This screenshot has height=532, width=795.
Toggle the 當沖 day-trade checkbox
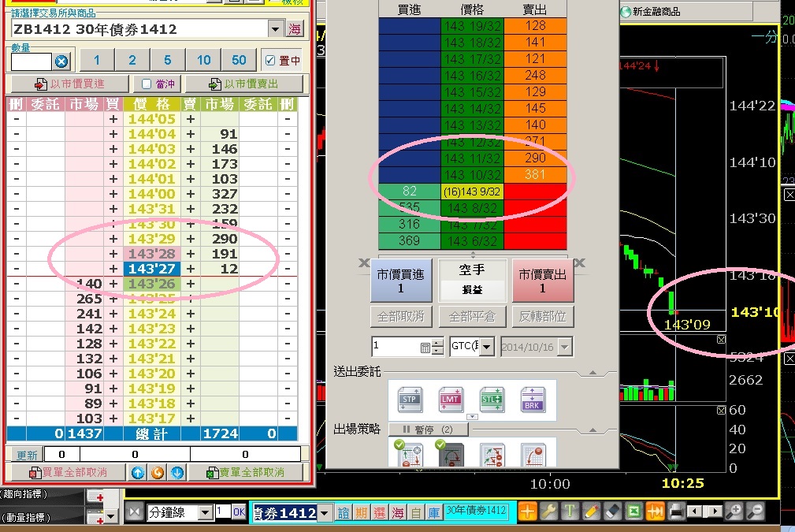tap(147, 84)
